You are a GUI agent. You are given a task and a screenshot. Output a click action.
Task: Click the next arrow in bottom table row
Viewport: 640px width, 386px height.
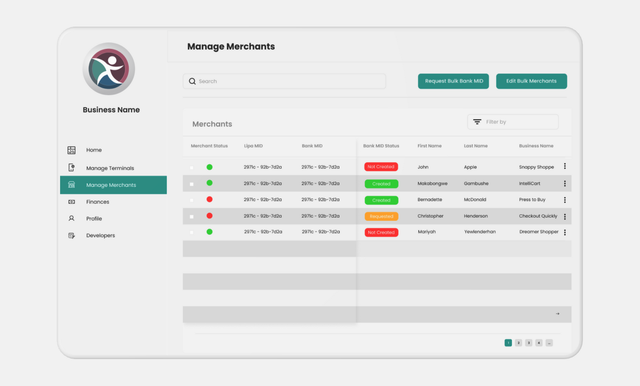pyautogui.click(x=558, y=314)
